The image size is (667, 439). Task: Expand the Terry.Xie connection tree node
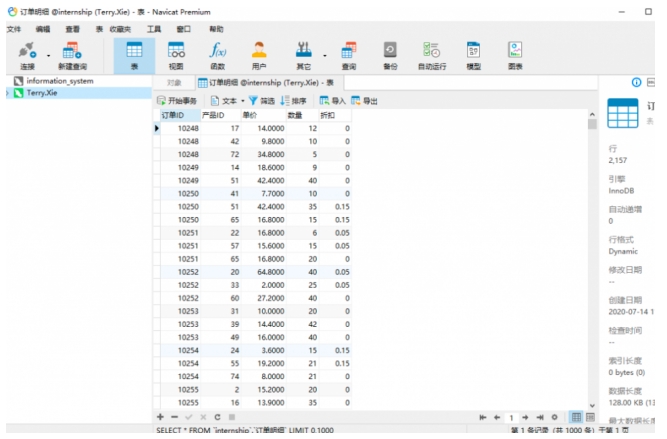8,93
